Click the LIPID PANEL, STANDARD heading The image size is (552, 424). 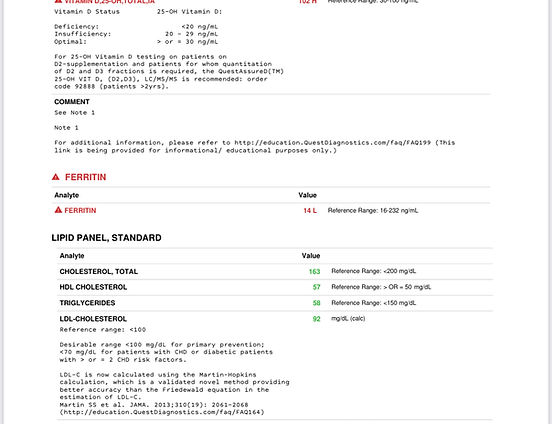[x=106, y=238]
